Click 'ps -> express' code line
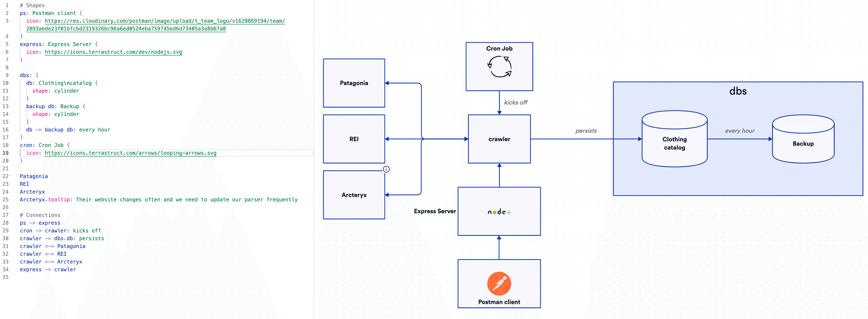Viewport: 868px width, 319px height. (40, 223)
